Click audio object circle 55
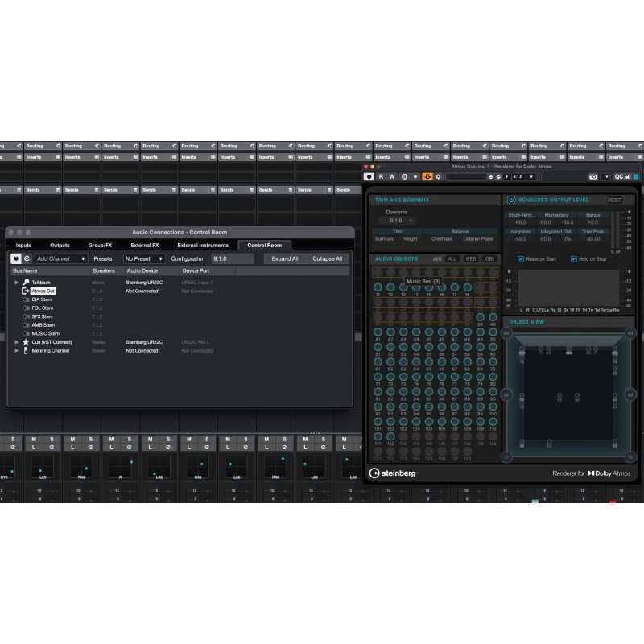This screenshot has width=644, height=644. 429,347
